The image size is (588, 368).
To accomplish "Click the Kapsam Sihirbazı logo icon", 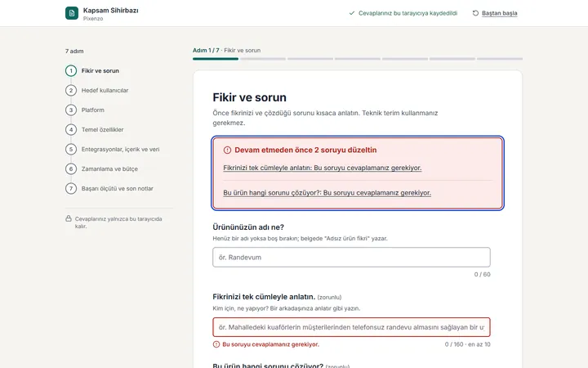I will click(72, 13).
